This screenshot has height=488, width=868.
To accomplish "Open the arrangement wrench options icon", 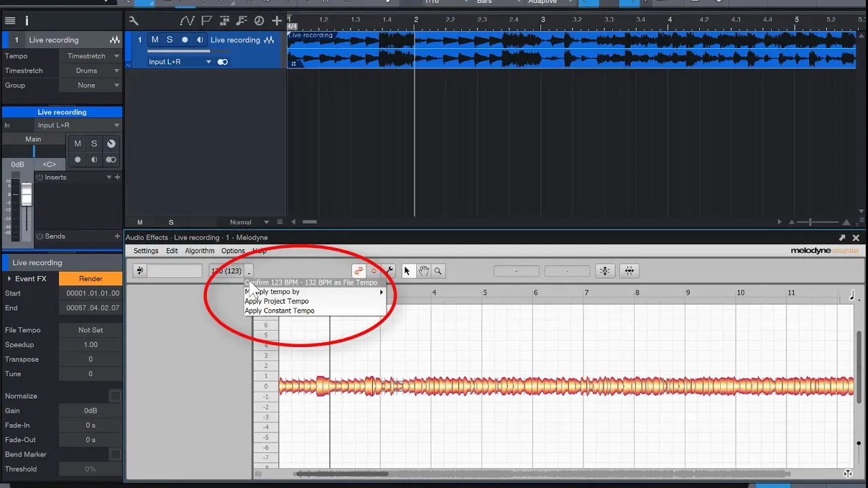I will 134,21.
